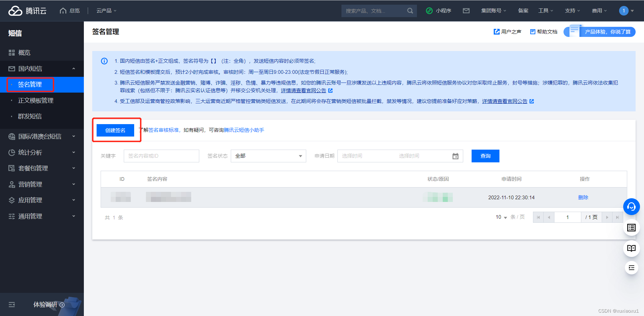Open the 总览 home icon
This screenshot has height=316, width=644.
coord(63,11)
